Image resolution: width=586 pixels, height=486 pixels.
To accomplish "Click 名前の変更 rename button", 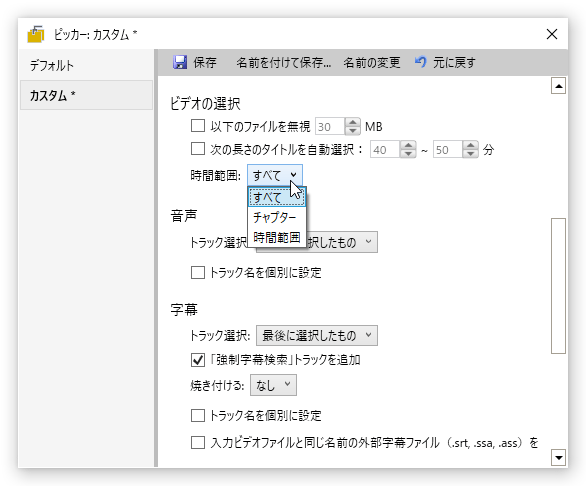I will [371, 62].
